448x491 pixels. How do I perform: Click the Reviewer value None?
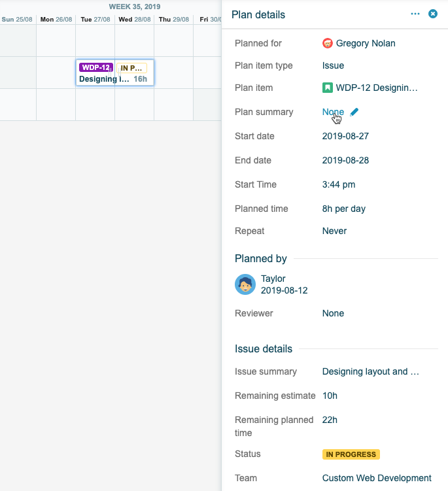(x=333, y=313)
